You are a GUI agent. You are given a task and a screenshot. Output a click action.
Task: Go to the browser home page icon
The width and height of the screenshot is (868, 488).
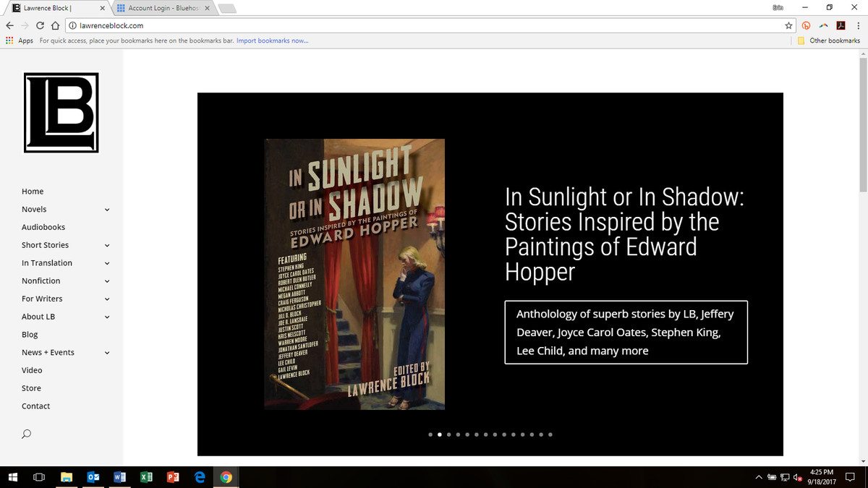tap(55, 25)
